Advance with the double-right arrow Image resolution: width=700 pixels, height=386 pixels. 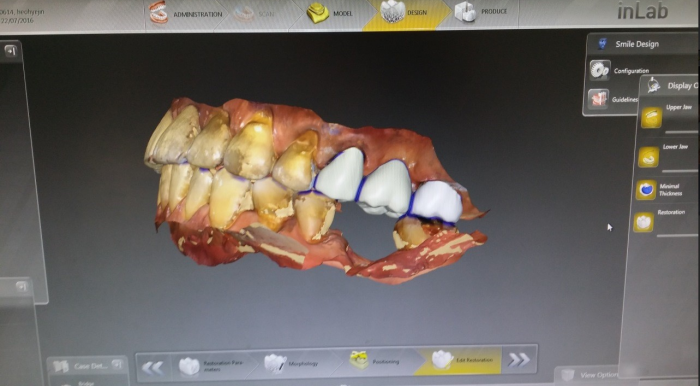(x=519, y=359)
